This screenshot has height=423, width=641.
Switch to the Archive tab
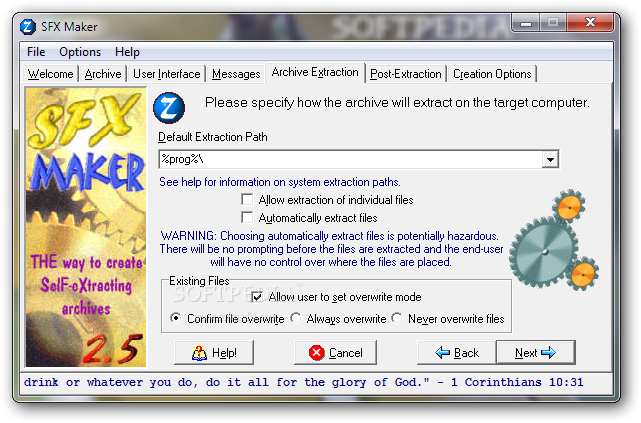103,74
